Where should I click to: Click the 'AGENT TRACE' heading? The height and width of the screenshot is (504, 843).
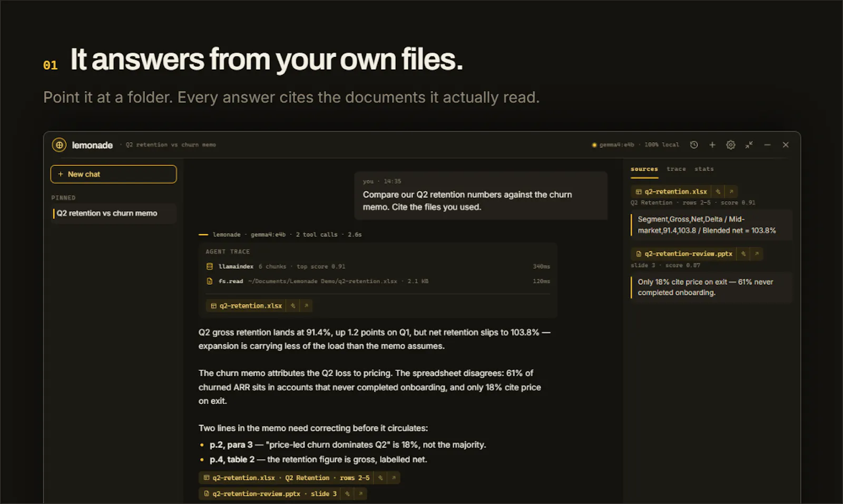[x=228, y=252]
